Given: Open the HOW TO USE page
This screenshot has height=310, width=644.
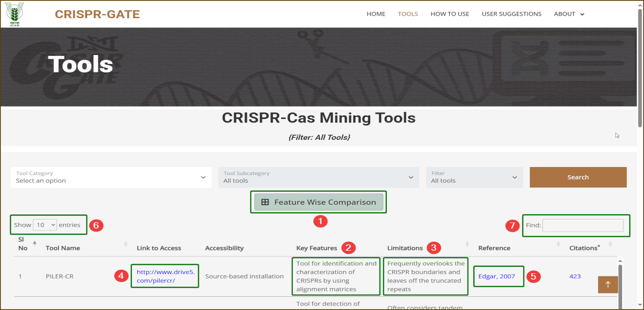Looking at the screenshot, I should 450,14.
